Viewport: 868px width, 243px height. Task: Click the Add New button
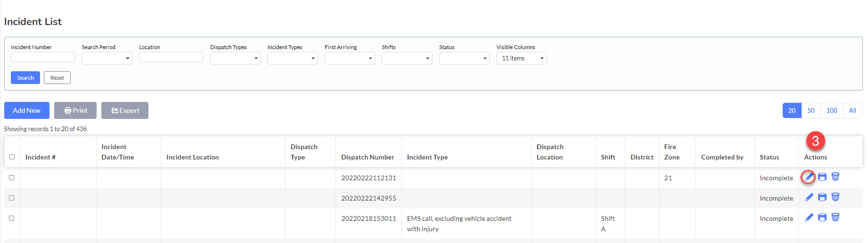[x=26, y=110]
